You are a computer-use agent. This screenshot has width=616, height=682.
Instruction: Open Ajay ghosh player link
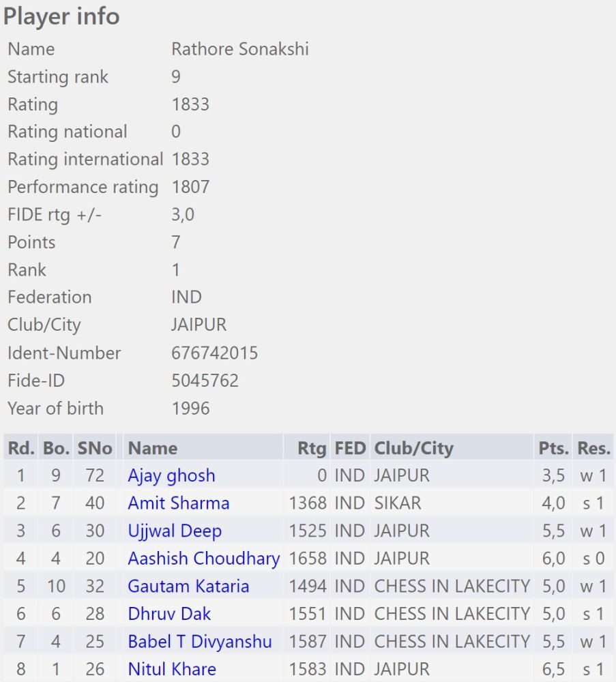(x=171, y=475)
